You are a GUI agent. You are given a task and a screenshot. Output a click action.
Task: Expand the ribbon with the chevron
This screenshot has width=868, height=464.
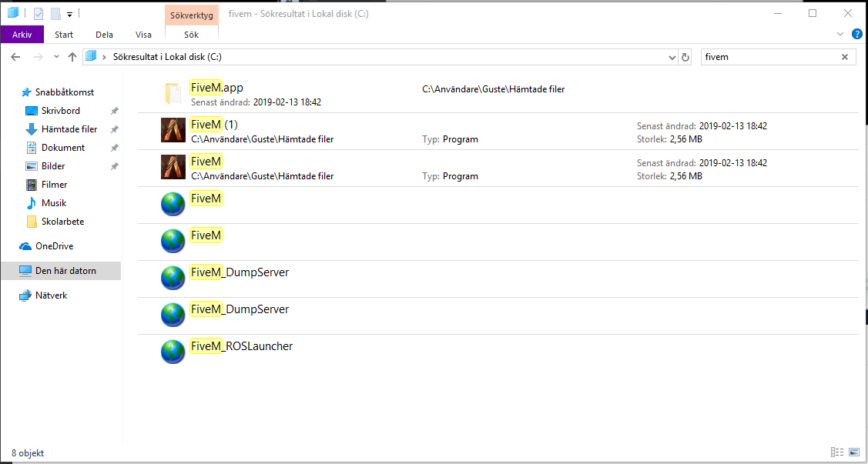pyautogui.click(x=840, y=35)
